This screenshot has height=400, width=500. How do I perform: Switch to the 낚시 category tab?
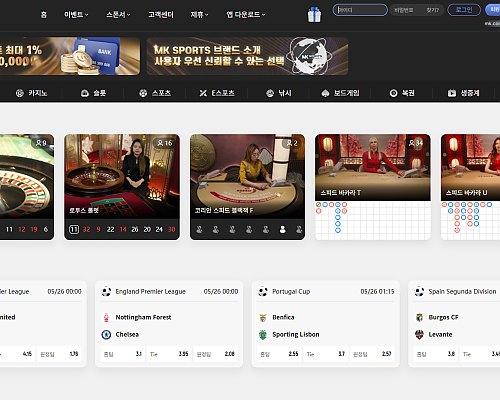pyautogui.click(x=279, y=93)
